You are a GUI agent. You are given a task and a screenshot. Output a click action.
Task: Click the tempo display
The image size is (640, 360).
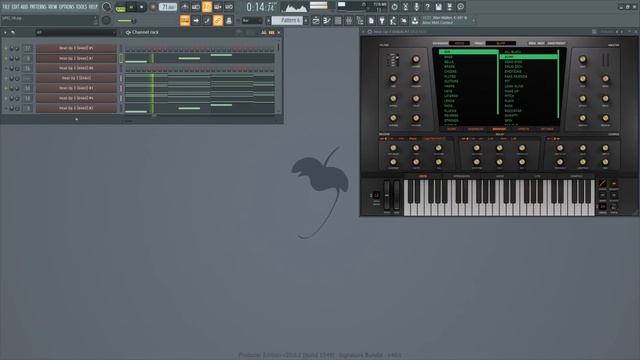[168, 7]
